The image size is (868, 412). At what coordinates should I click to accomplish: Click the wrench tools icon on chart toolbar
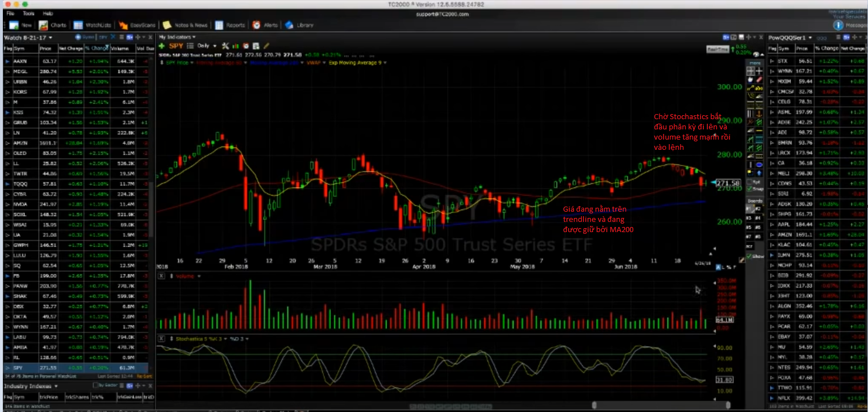(226, 46)
